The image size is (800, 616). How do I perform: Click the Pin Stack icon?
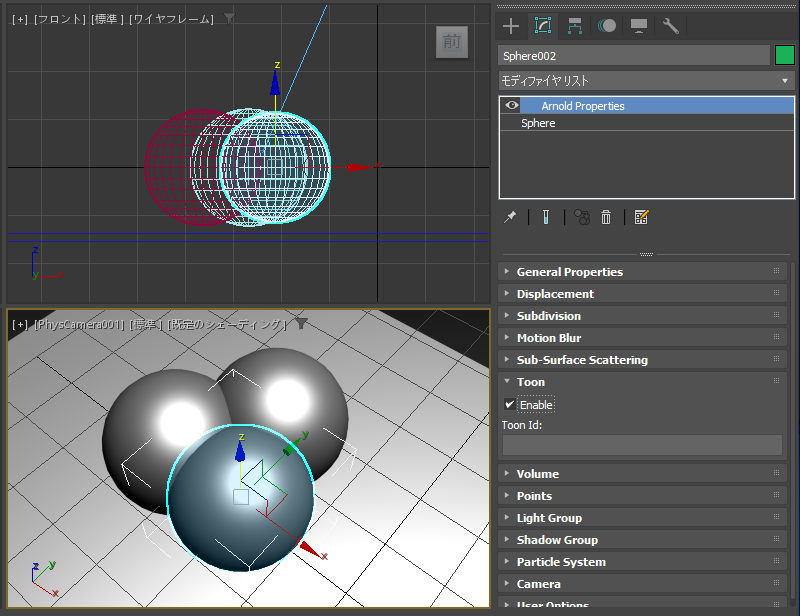pyautogui.click(x=510, y=217)
